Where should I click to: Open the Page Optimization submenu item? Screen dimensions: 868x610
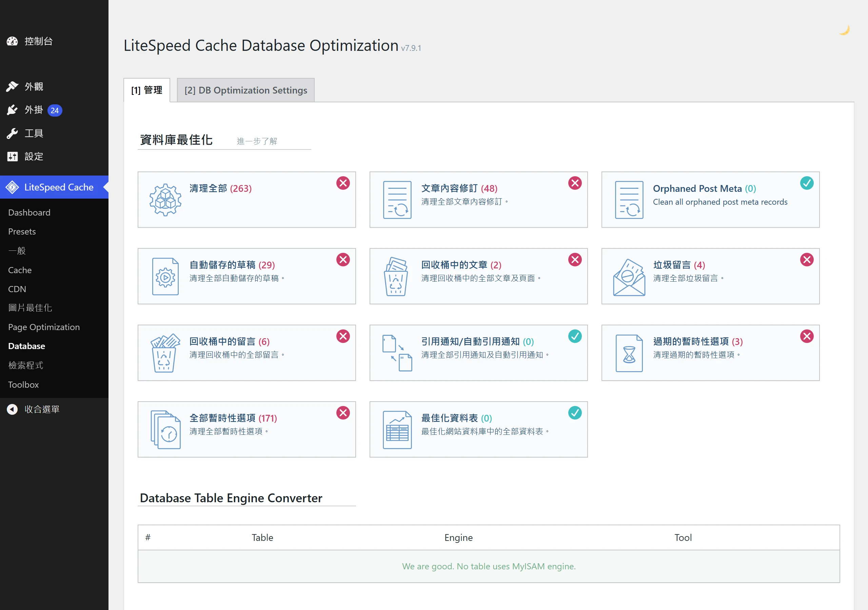point(44,327)
